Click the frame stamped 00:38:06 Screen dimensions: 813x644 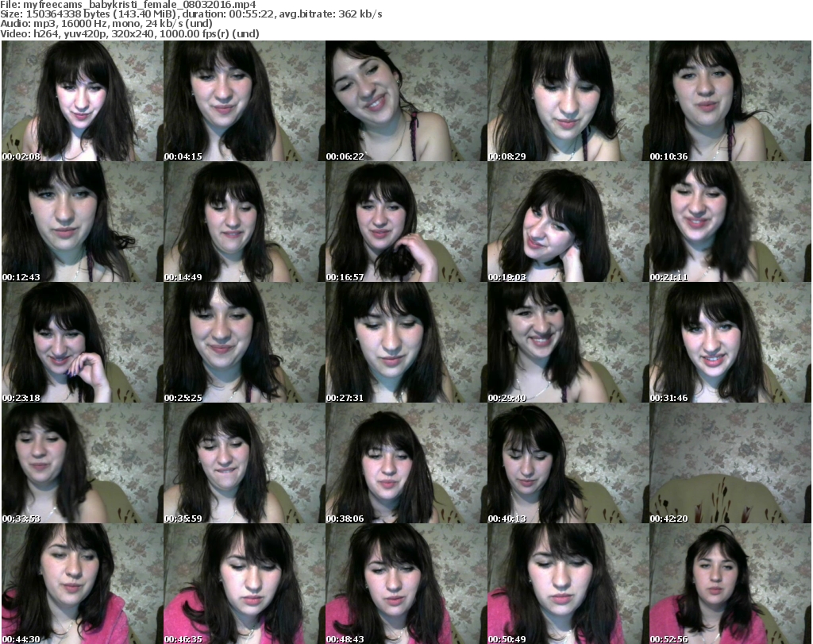(406, 464)
